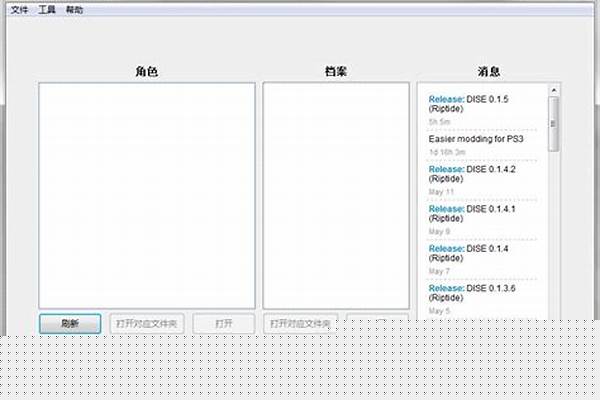This screenshot has width=600, height=400.
Task: Click 打开对应文件夹 under the 档案 list
Action: click(300, 324)
